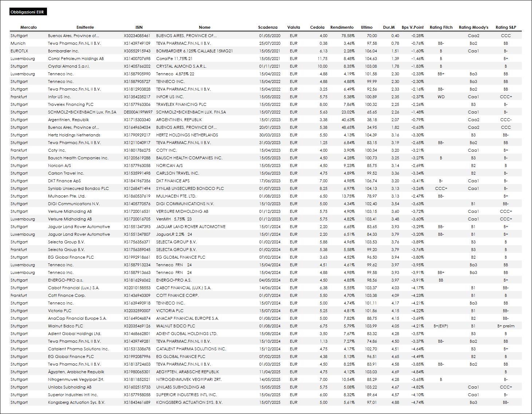Click the "Cedola" column header
The height and width of the screenshot is (414, 532).
click(317, 27)
